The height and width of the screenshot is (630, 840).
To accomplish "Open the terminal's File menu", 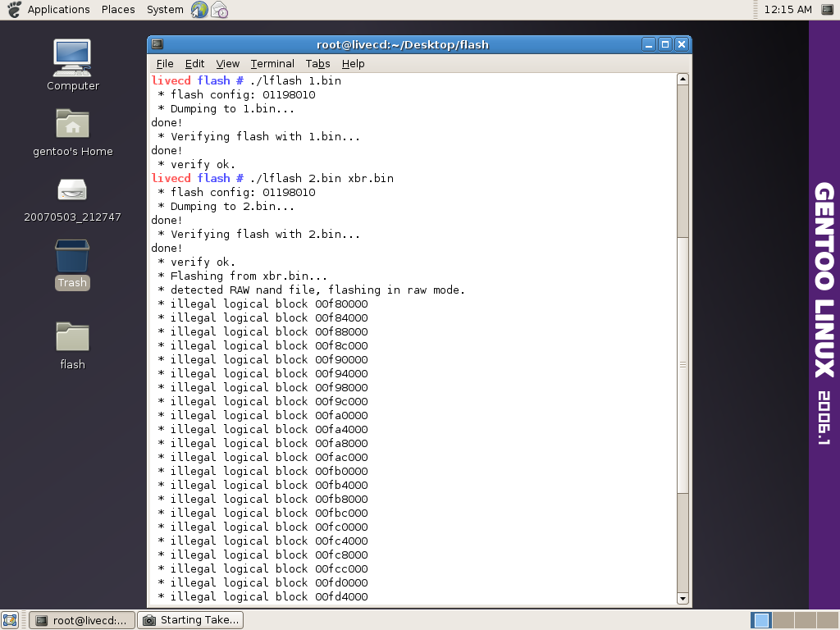I will pyautogui.click(x=165, y=64).
